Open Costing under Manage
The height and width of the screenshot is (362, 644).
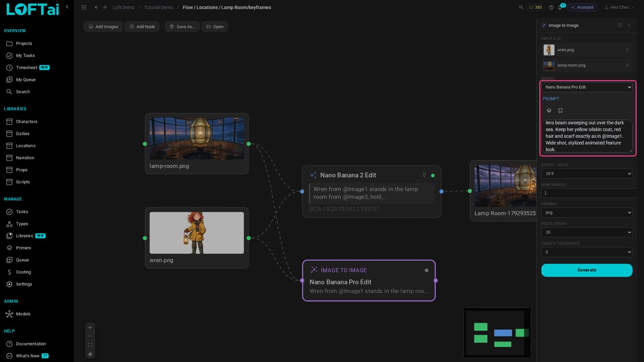[23, 272]
